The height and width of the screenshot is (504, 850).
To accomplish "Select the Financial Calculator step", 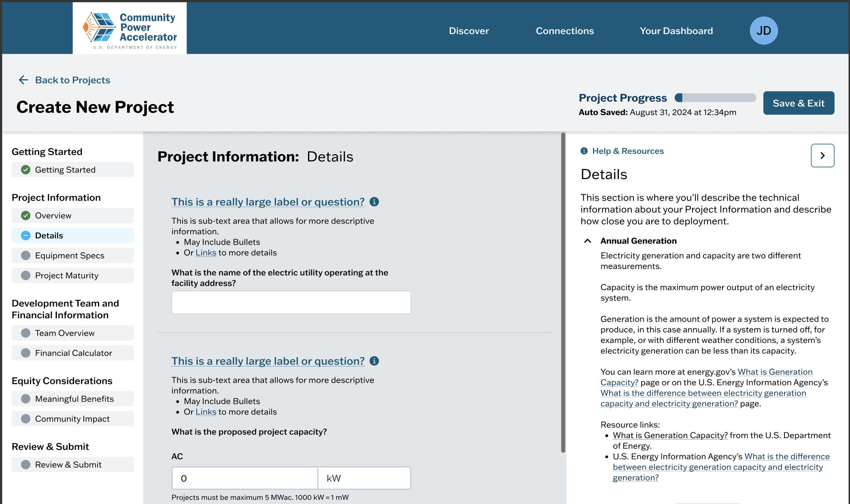I will [74, 353].
